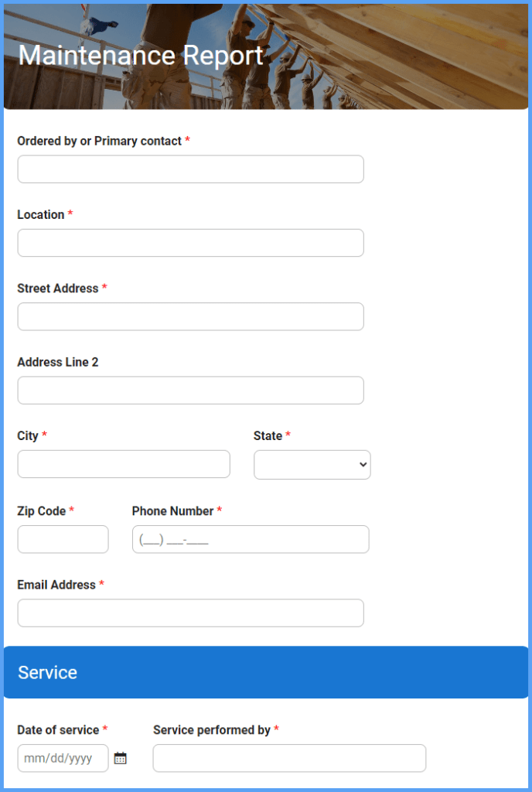Click the required asterisk next to Location
The image size is (532, 792).
tap(70, 214)
